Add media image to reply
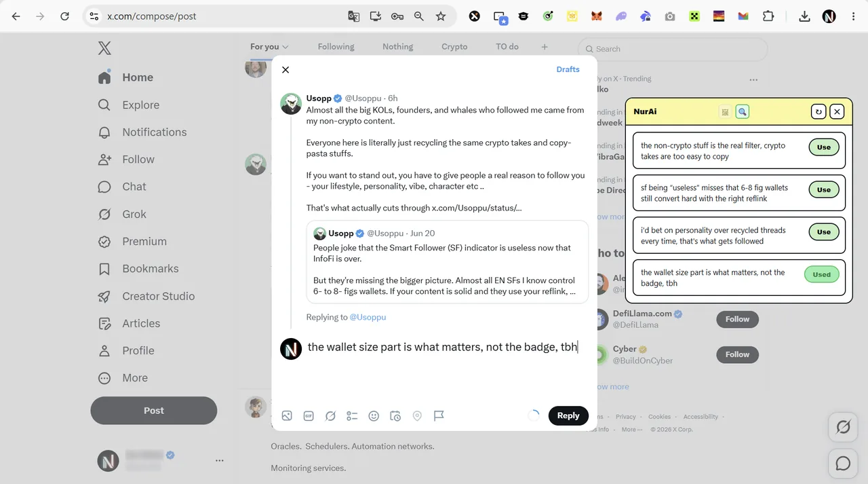868x484 pixels. (x=287, y=416)
